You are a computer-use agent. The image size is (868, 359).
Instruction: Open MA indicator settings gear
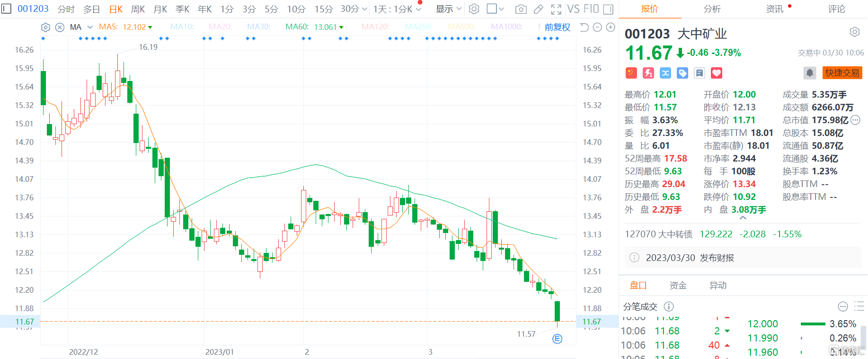coord(45,27)
